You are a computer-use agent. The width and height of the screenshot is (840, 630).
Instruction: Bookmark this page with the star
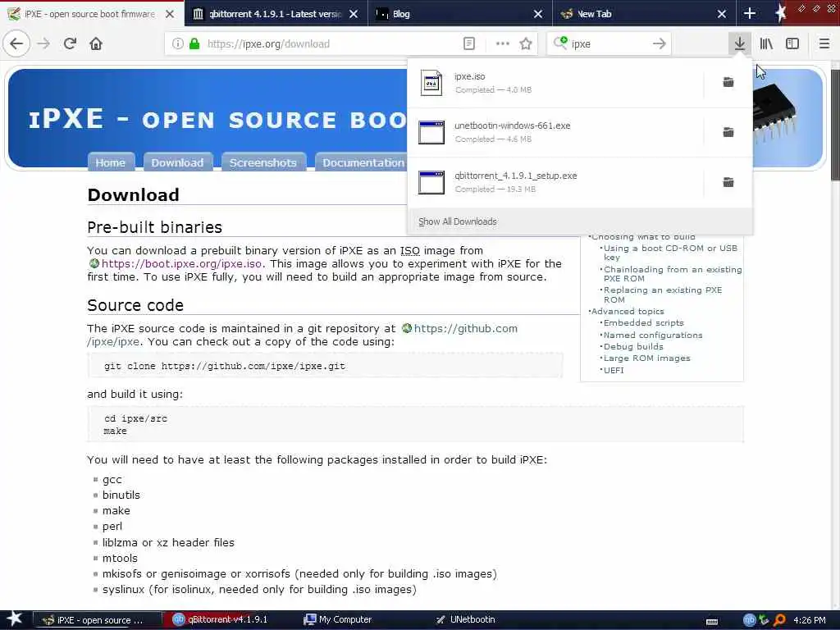[x=526, y=44]
